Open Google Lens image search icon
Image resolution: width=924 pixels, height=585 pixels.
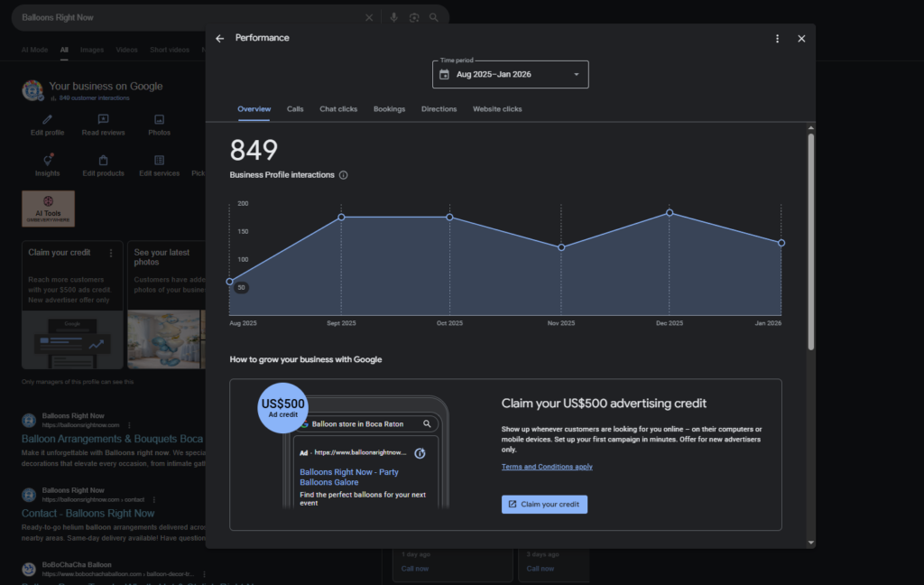413,17
